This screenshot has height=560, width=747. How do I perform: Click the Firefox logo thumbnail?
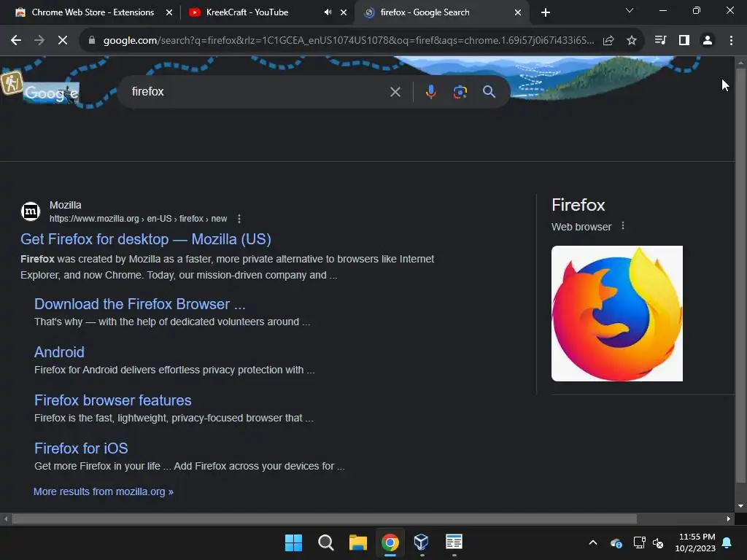tap(617, 314)
